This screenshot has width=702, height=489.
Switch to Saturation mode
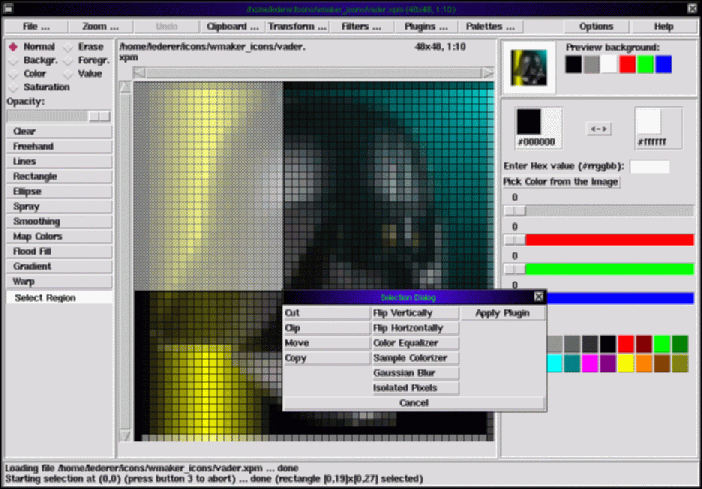pyautogui.click(x=39, y=87)
